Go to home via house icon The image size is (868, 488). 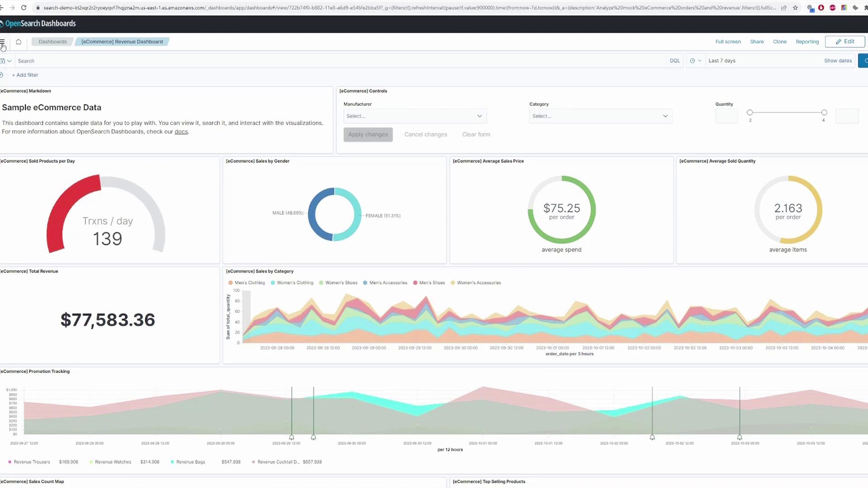point(19,42)
